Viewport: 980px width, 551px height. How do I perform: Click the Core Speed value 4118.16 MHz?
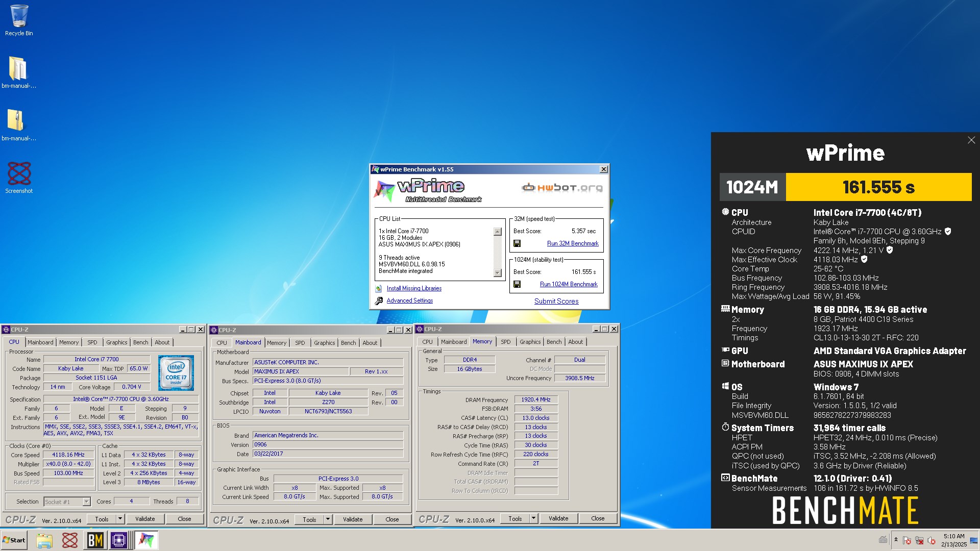pyautogui.click(x=68, y=455)
